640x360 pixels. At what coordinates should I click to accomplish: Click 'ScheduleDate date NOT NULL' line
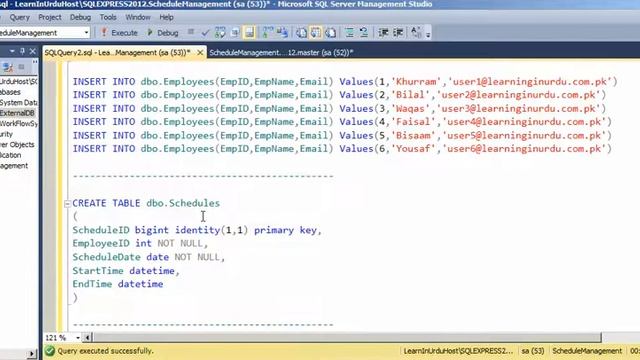click(149, 257)
